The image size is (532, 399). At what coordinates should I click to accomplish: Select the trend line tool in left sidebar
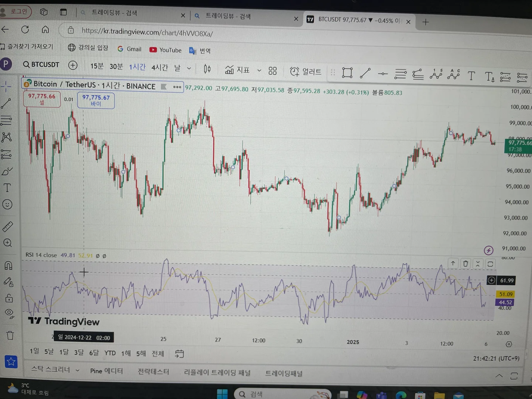pyautogui.click(x=6, y=103)
